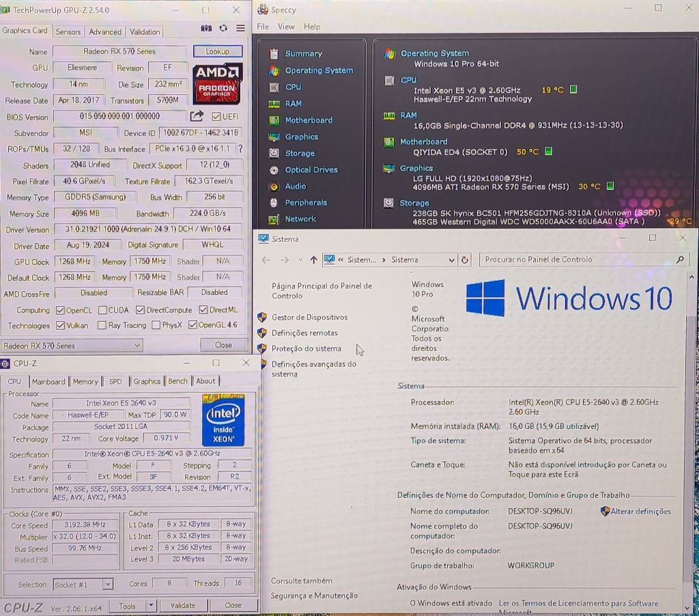Open Speccy Optical Drives sidebar icon
Screen dimensions: 699x616
274,170
